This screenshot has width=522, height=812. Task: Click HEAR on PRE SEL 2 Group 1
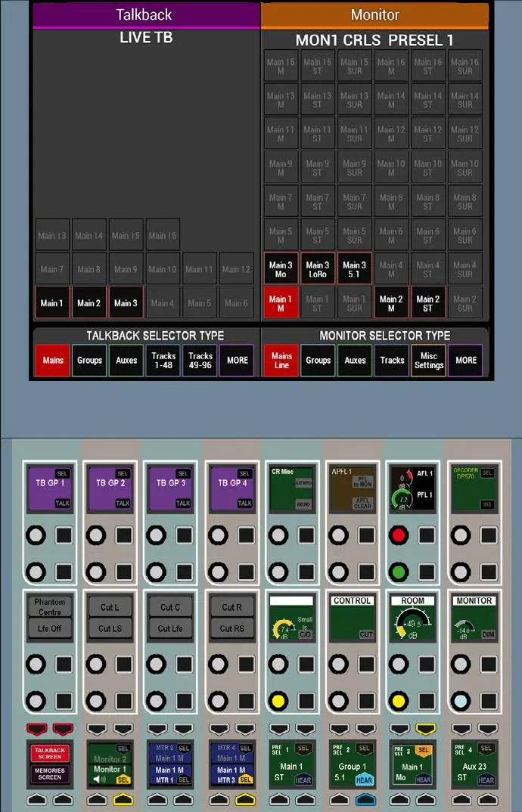click(364, 780)
